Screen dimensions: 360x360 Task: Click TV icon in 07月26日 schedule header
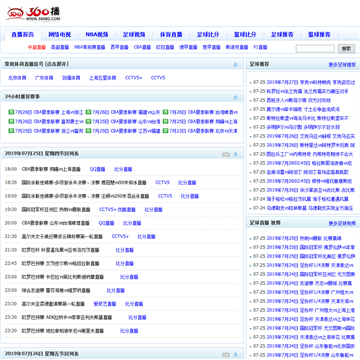tap(226, 354)
